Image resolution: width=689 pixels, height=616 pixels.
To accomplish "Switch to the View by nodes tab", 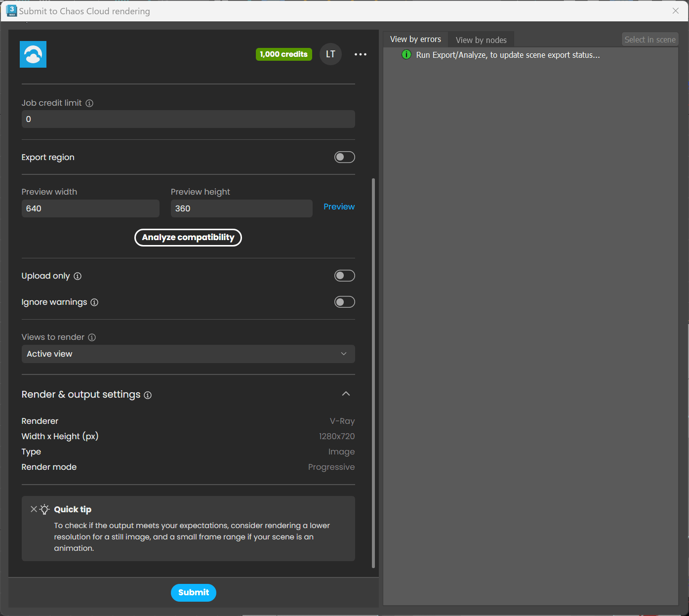I will (x=481, y=40).
